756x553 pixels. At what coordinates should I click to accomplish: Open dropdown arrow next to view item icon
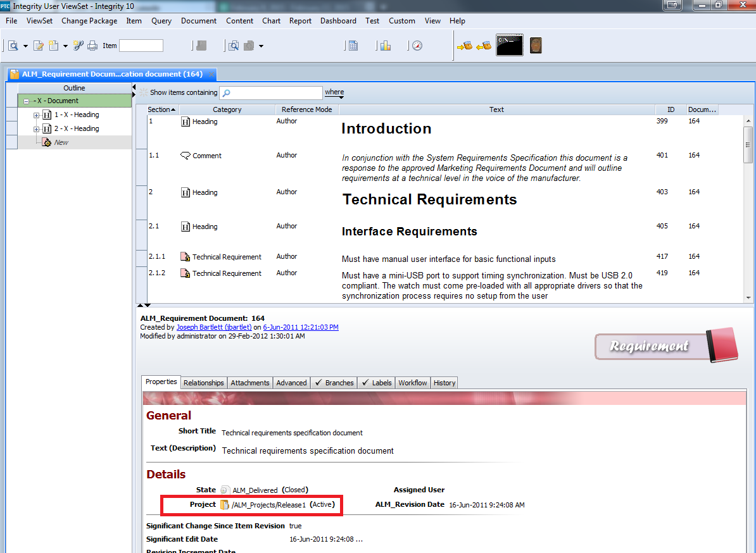(25, 46)
